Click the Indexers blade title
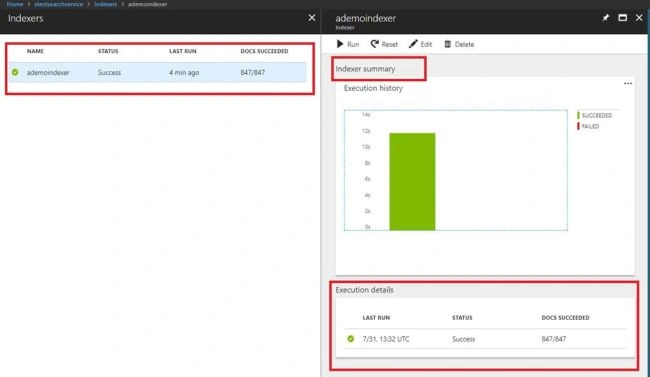Image resolution: width=650 pixels, height=377 pixels. (25, 18)
